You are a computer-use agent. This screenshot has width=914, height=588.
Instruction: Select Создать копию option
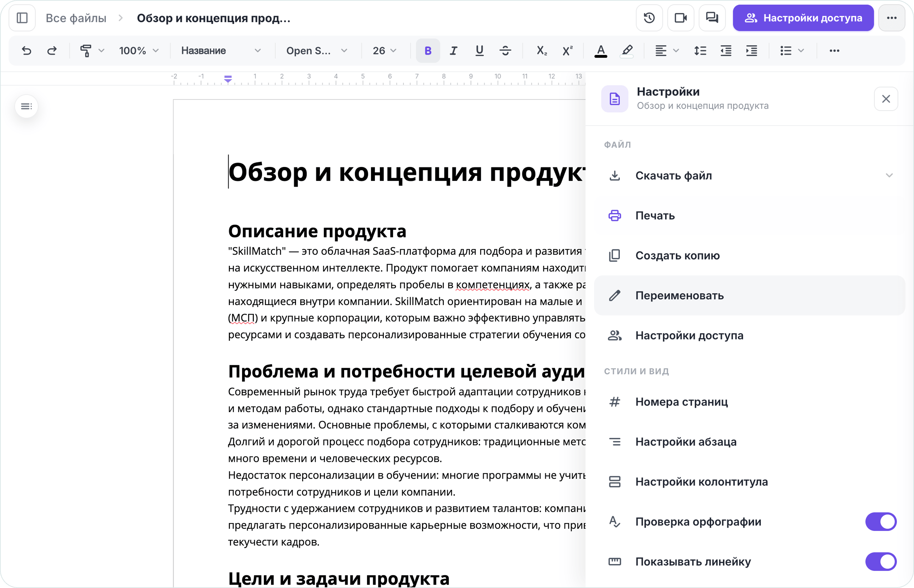tap(749, 255)
